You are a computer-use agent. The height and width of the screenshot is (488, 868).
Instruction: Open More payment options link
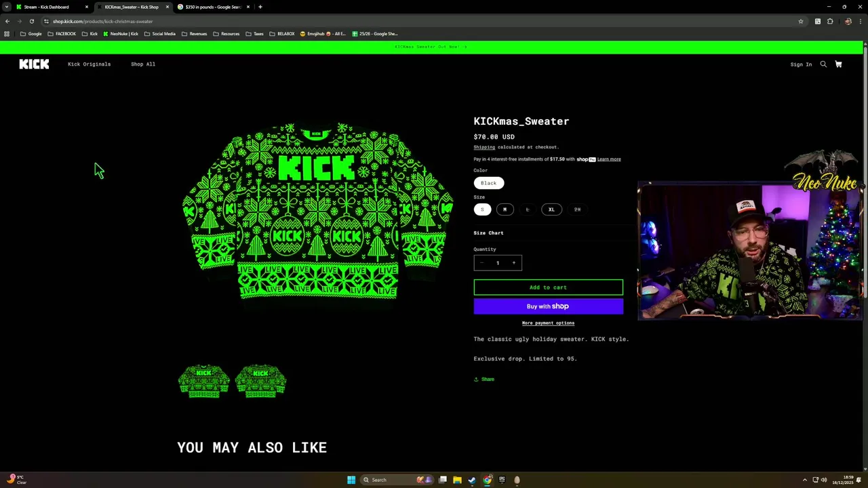coord(548,323)
